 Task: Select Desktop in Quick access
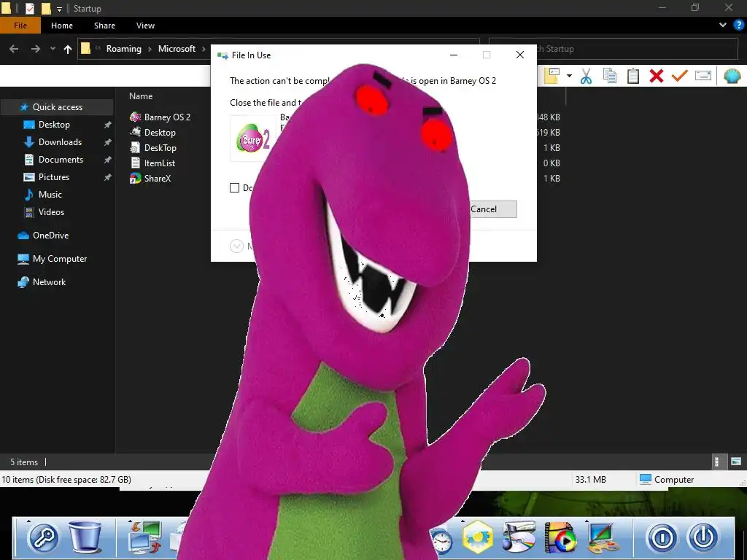[x=54, y=125]
